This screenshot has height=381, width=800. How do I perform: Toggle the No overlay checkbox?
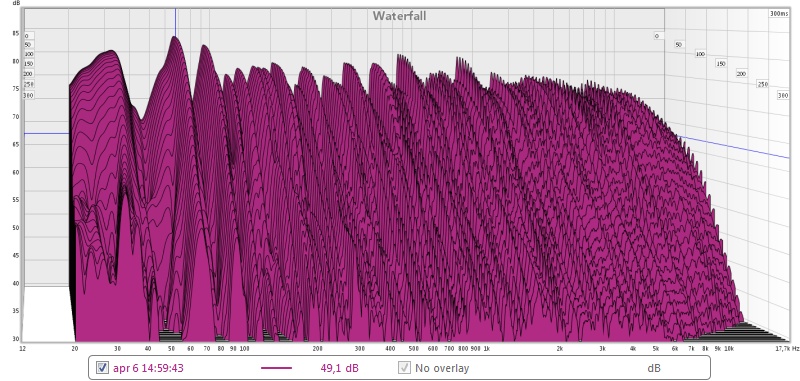404,368
